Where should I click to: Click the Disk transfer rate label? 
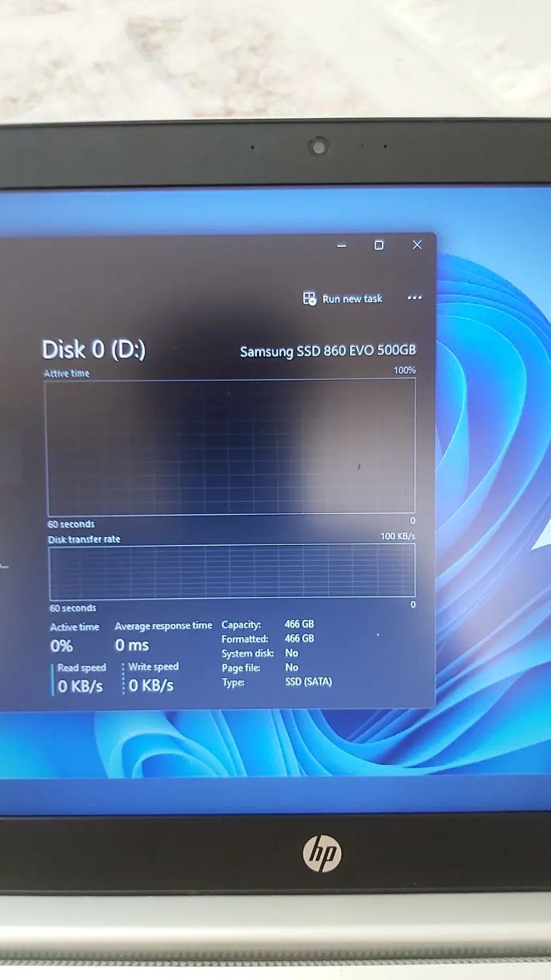[84, 539]
